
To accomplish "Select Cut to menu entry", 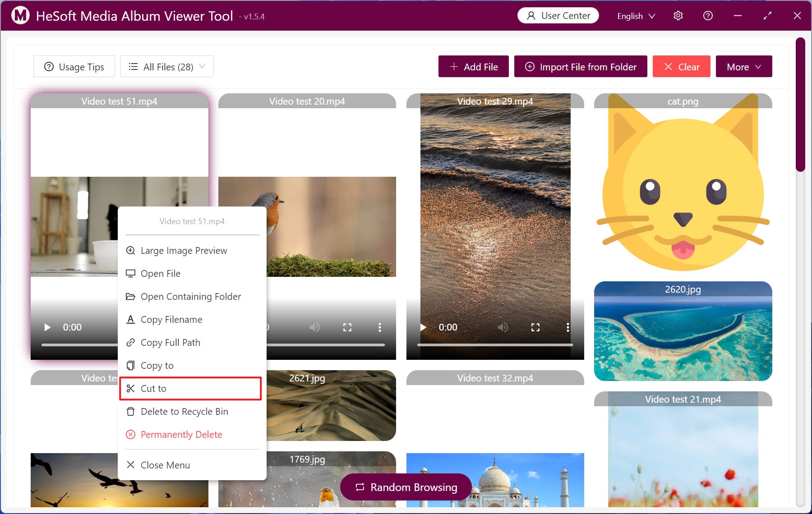I will [x=190, y=389].
